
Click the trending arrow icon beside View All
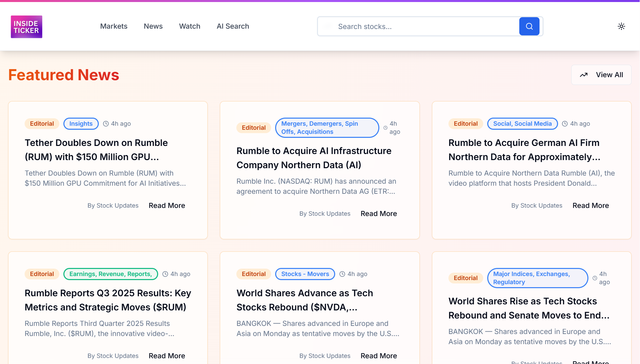pos(584,75)
